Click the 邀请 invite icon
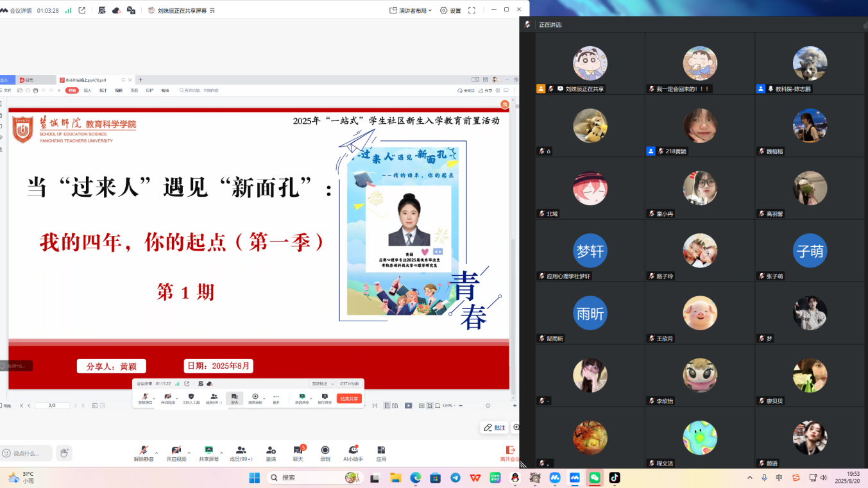 coord(271,453)
